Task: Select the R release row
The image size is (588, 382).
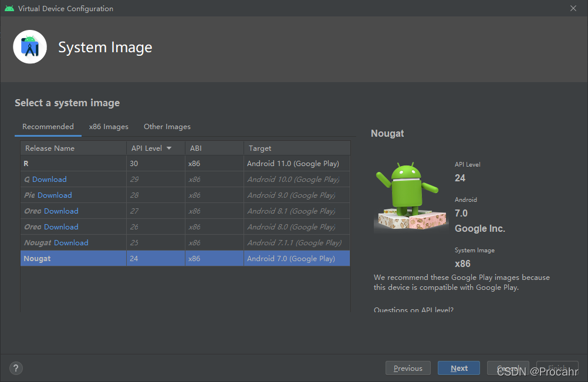Action: 185,164
